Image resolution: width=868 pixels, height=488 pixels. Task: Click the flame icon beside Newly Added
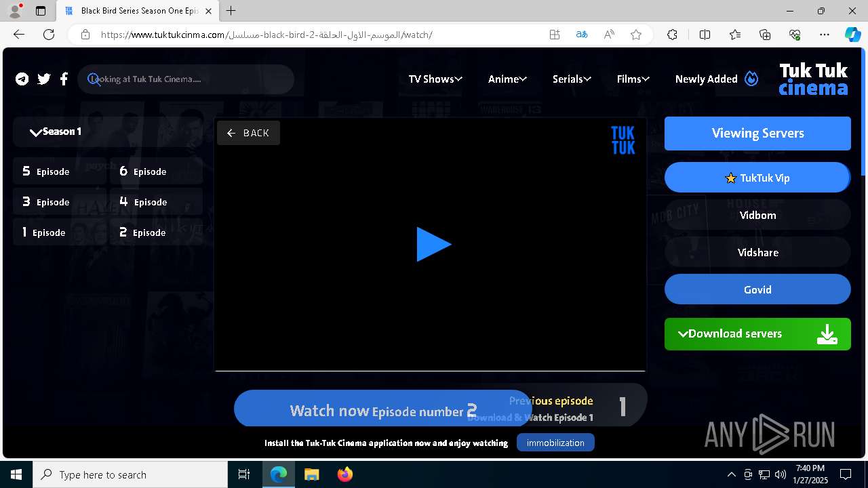coord(751,79)
